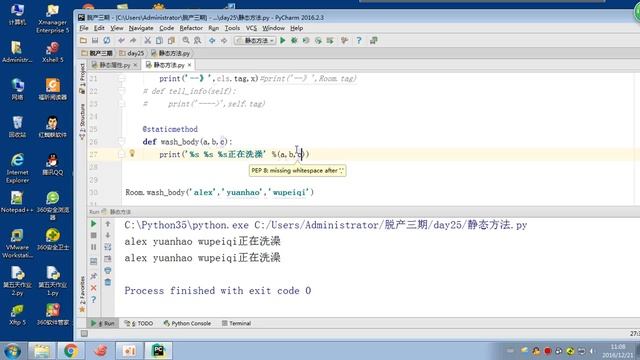
Task: Click the Cut scissors icon
Action: [x=147, y=40]
